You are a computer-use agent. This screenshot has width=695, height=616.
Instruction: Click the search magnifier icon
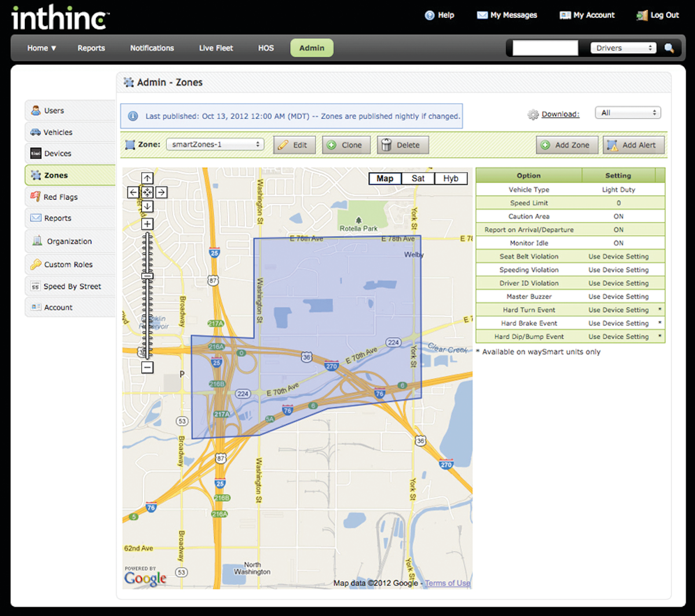670,48
